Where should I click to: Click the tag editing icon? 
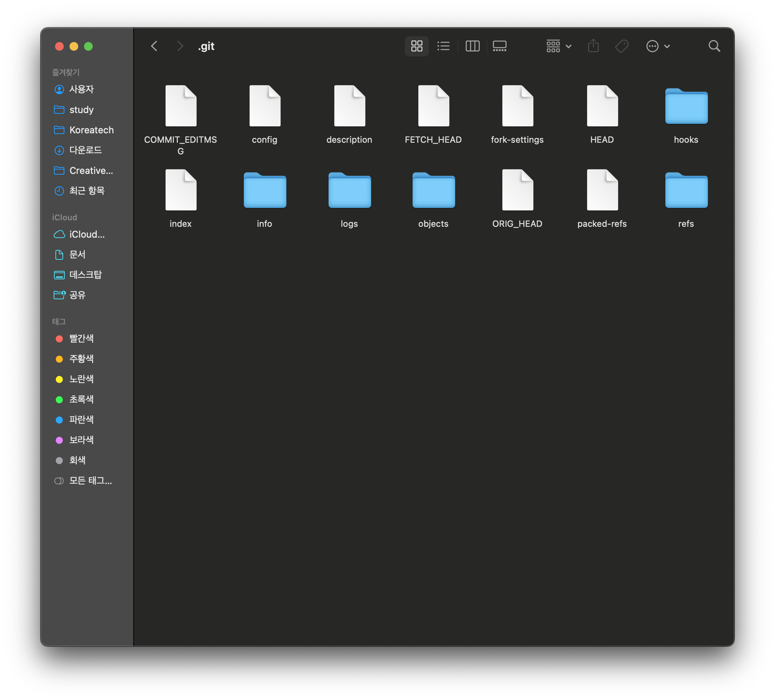point(621,46)
